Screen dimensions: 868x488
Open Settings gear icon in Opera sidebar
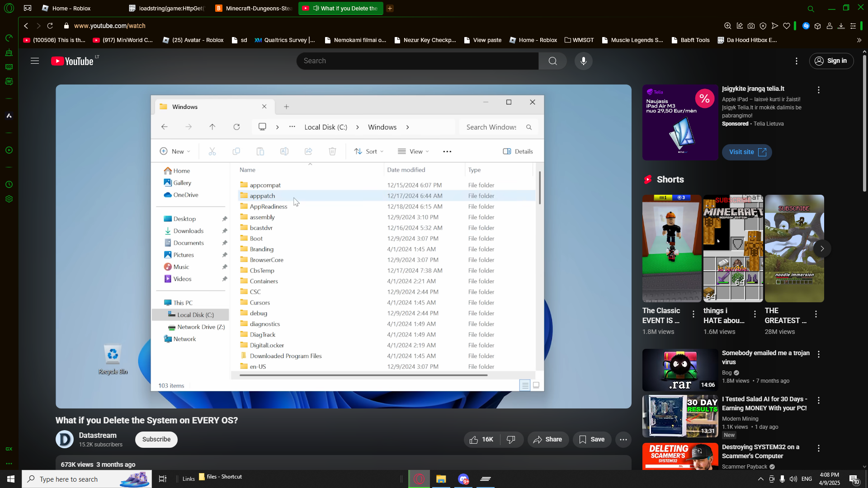coord(9,199)
